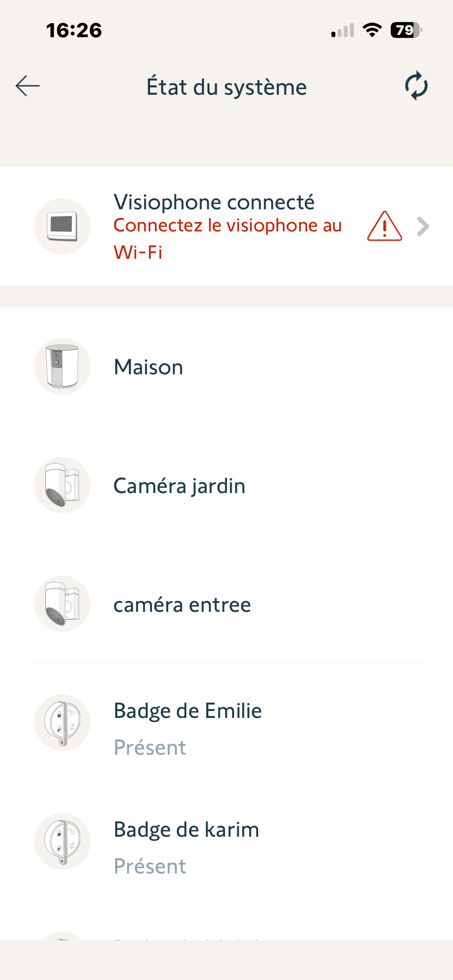Tap the Badge de Emilie icon

(62, 723)
